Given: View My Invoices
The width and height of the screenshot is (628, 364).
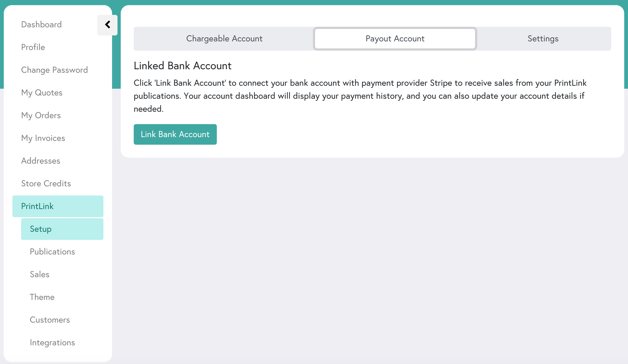Looking at the screenshot, I should coord(43,138).
